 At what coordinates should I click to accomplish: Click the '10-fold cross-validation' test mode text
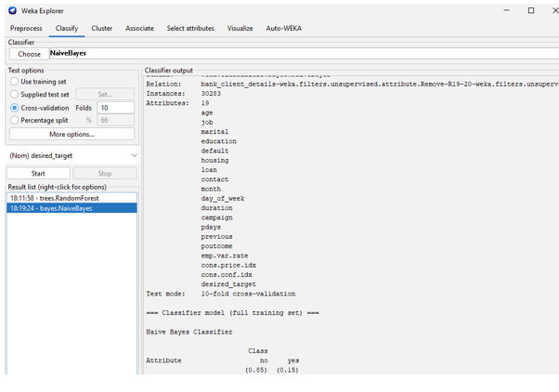[x=248, y=294]
